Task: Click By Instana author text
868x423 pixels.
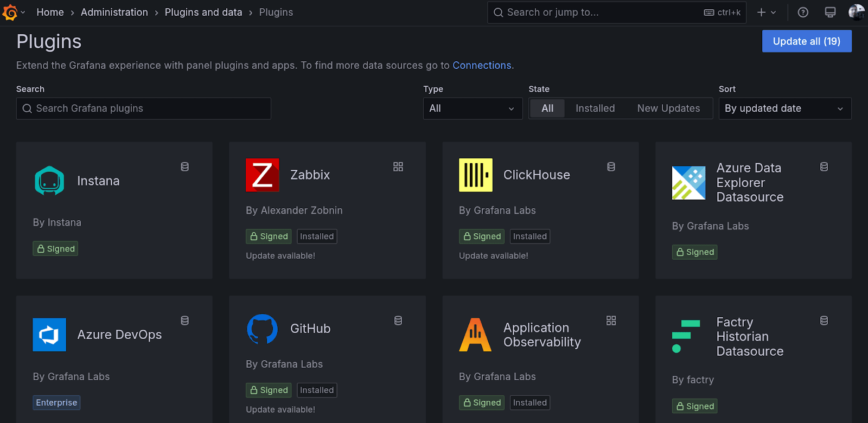Action: click(57, 222)
